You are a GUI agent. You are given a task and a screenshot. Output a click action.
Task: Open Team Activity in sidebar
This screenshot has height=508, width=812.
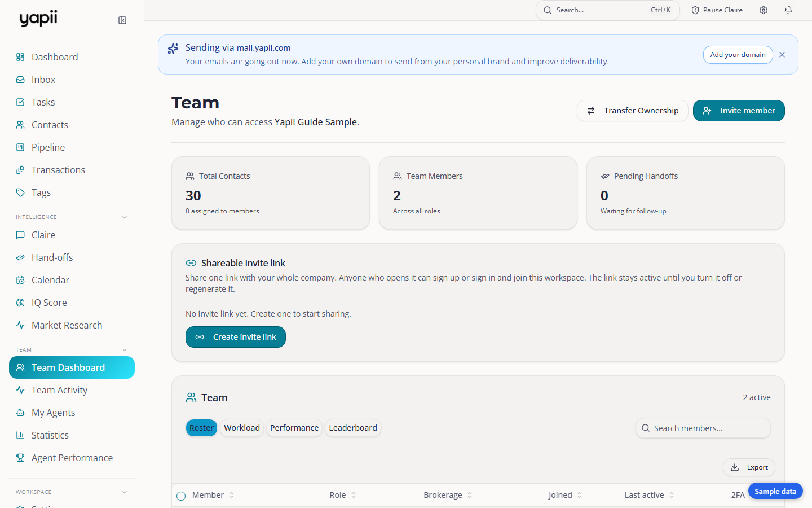click(x=72, y=390)
